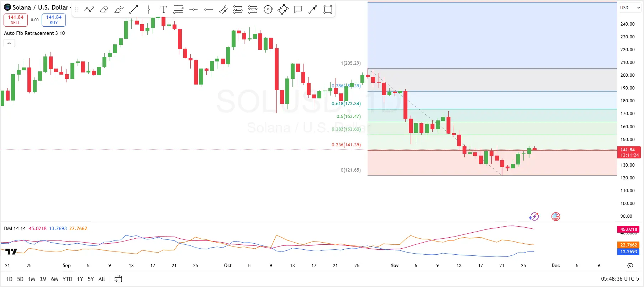Screen dimensions: 644x287
Task: Click the 0.236(141.39) Fib level label
Action: pyautogui.click(x=346, y=145)
